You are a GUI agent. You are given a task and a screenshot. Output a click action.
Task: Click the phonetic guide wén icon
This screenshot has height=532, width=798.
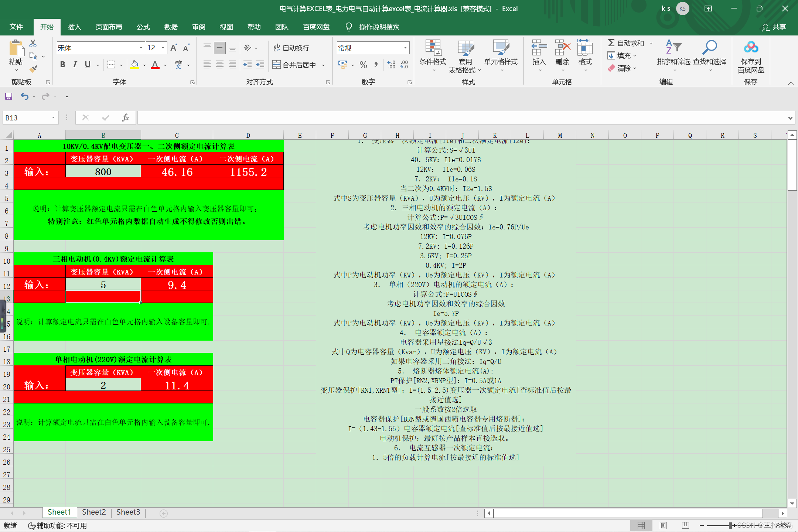click(x=178, y=65)
